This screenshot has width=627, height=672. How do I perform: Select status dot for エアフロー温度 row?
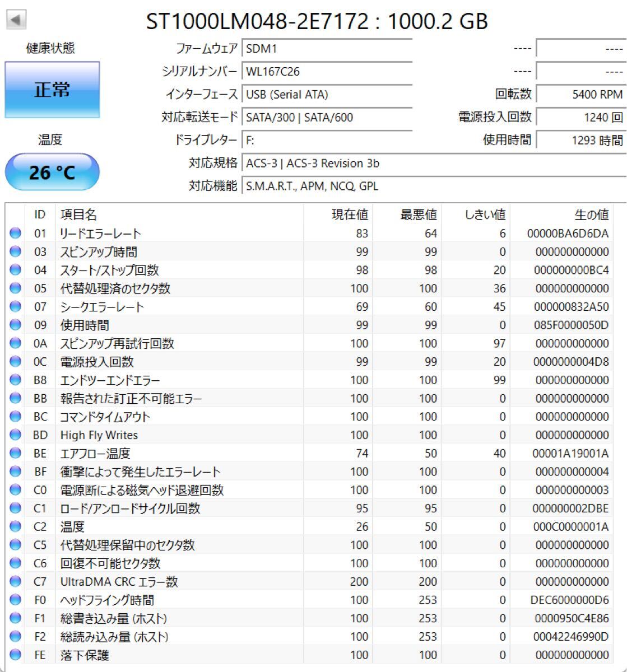[x=15, y=453]
